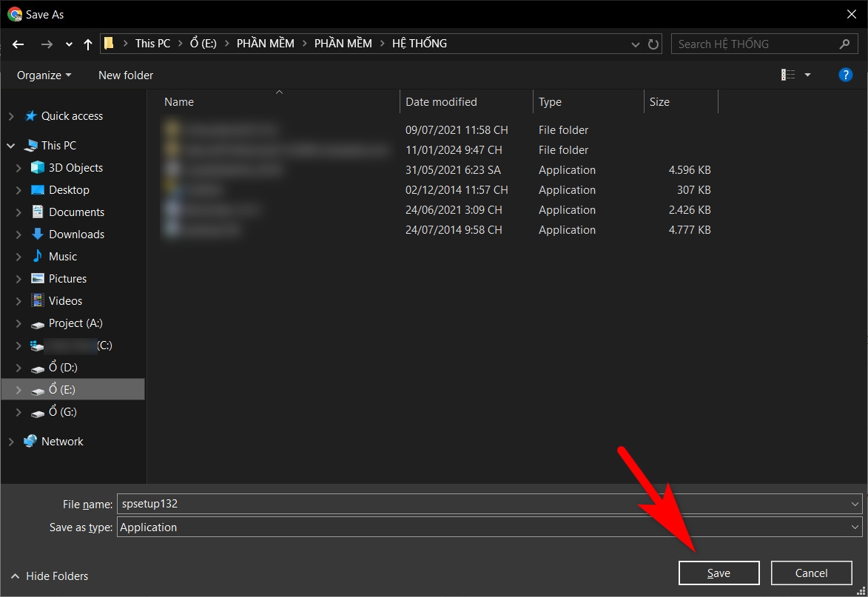Select the item dated 11/01/2024 9:47 CH
Viewport: 868px width, 597px height.
coord(437,150)
